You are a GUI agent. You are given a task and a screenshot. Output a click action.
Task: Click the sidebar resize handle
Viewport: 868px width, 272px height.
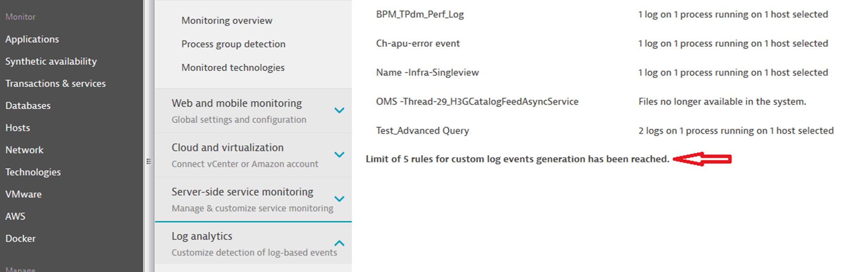tap(149, 161)
